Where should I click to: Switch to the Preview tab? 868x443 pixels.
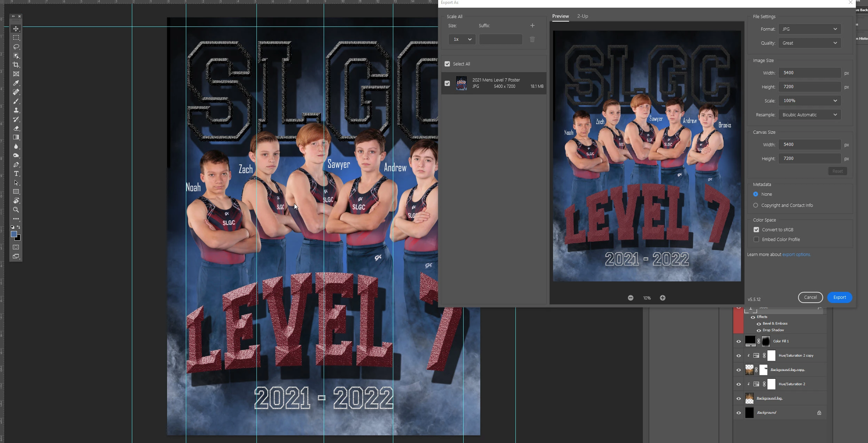(x=560, y=16)
